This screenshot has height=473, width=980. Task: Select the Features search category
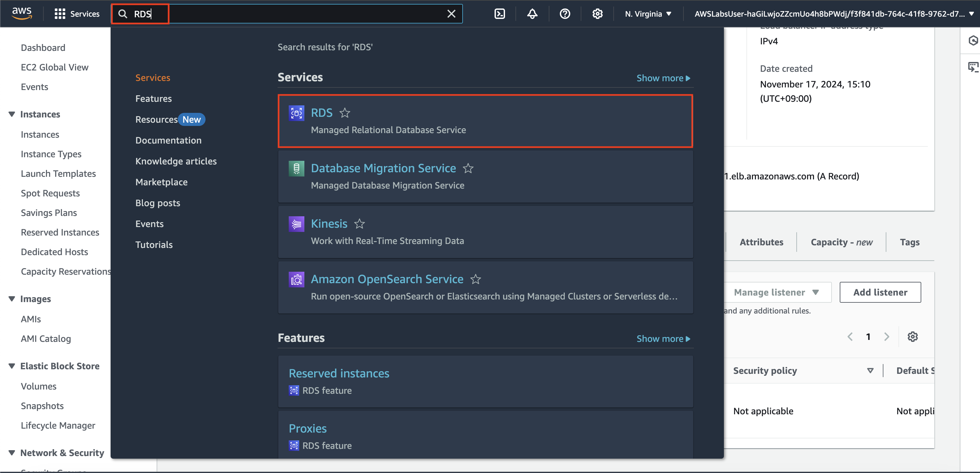153,99
